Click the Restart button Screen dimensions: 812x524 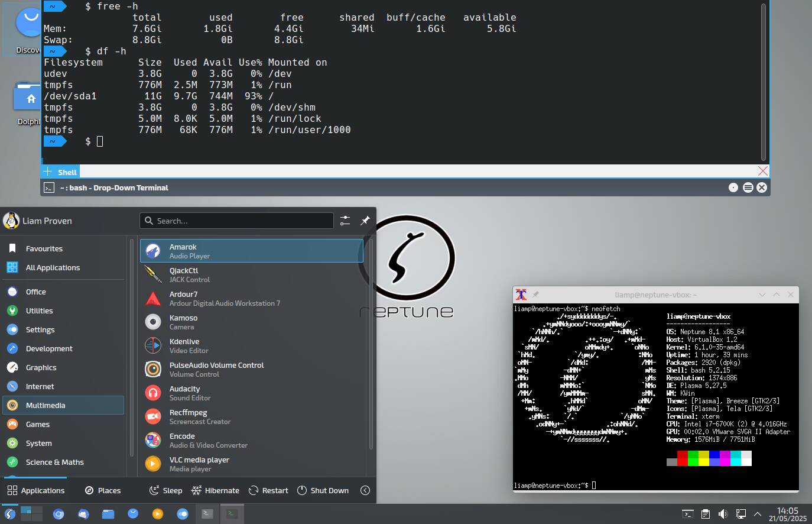pyautogui.click(x=268, y=490)
